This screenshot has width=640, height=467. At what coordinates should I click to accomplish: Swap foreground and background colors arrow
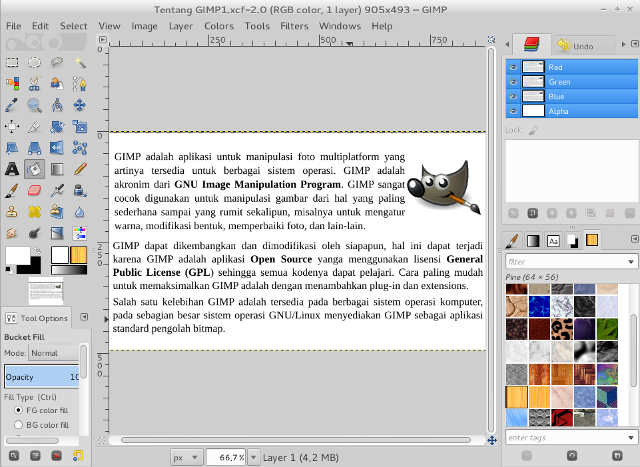click(x=37, y=249)
